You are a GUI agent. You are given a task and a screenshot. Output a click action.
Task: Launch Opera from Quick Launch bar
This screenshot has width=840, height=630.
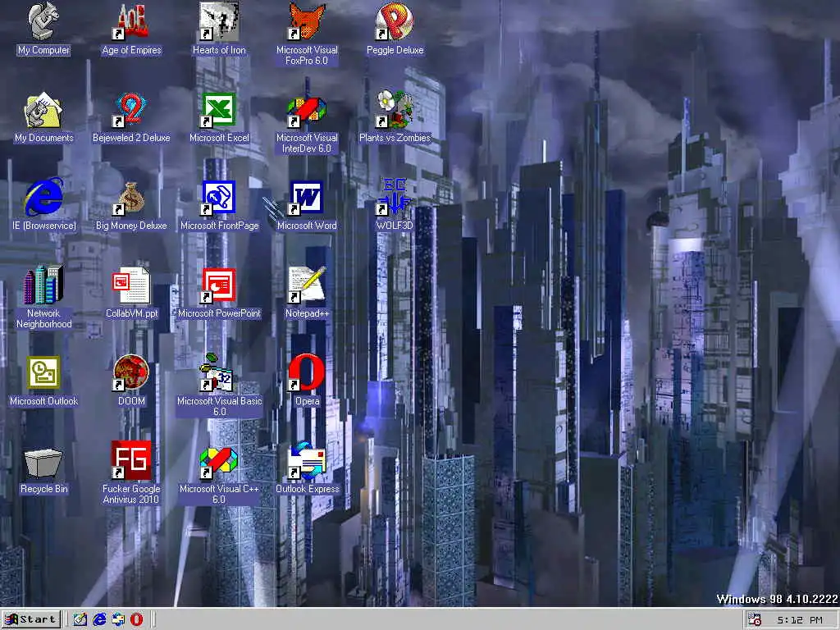point(137,619)
